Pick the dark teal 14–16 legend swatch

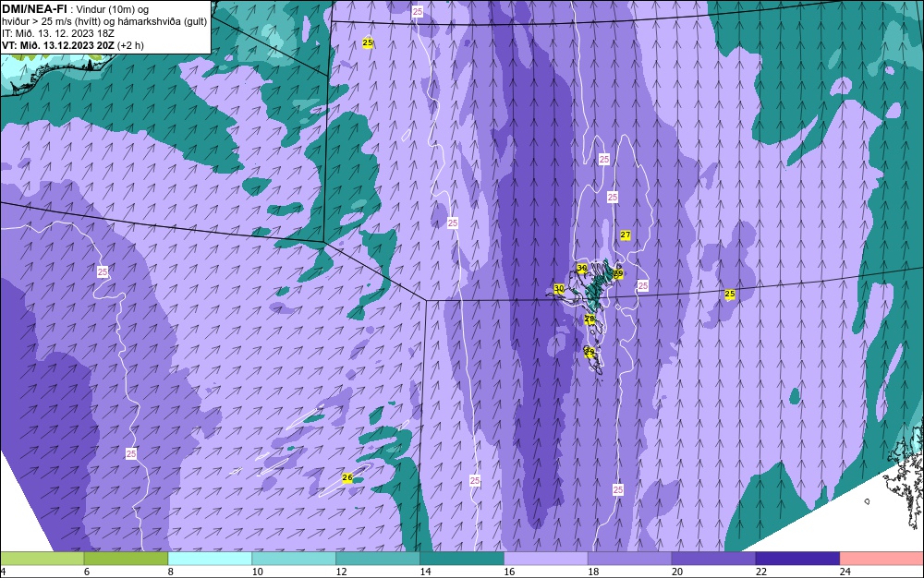(462, 559)
